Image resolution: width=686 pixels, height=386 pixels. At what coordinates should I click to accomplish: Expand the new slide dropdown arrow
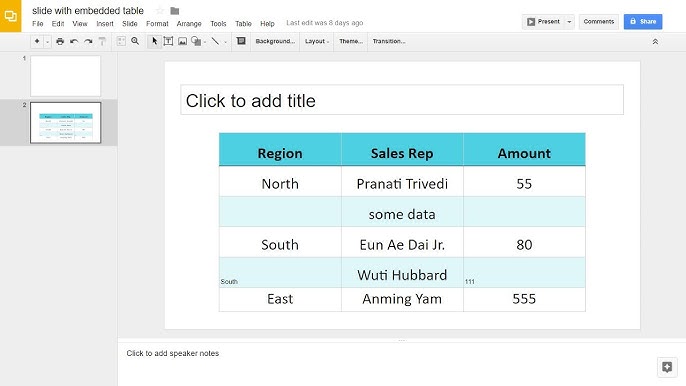coord(47,42)
